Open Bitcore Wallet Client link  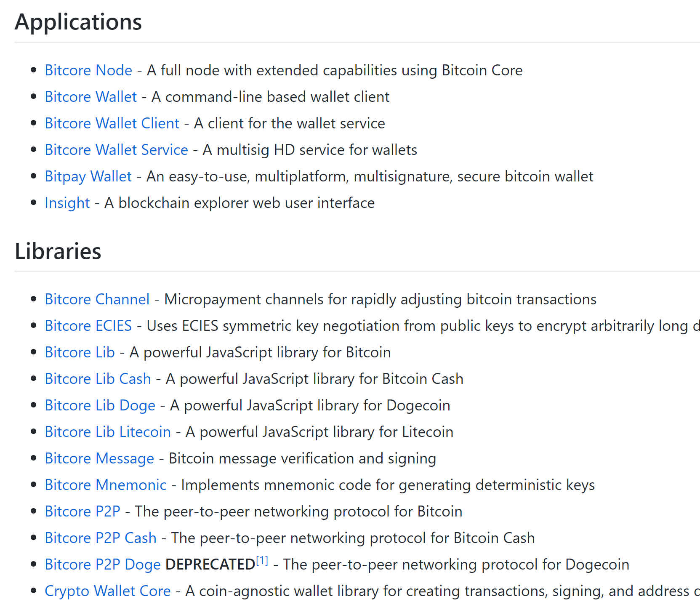112,123
